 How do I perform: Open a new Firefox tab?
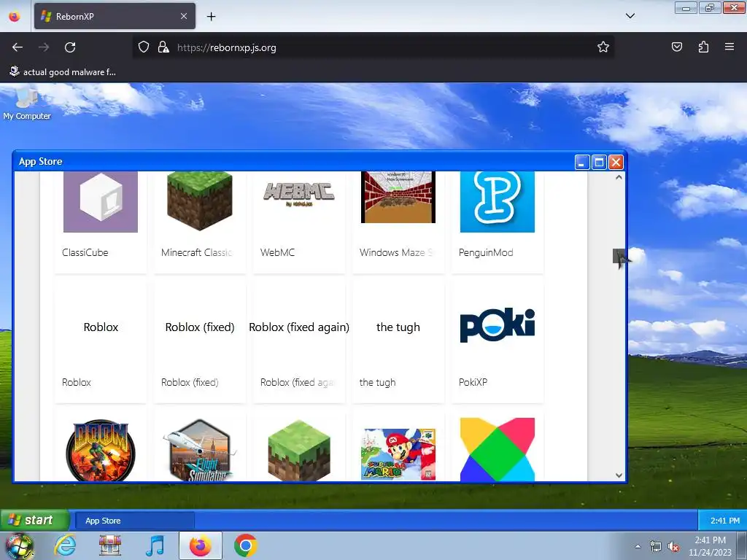(x=211, y=16)
